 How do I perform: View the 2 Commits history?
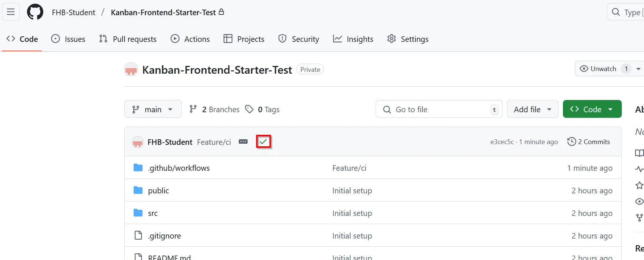588,141
